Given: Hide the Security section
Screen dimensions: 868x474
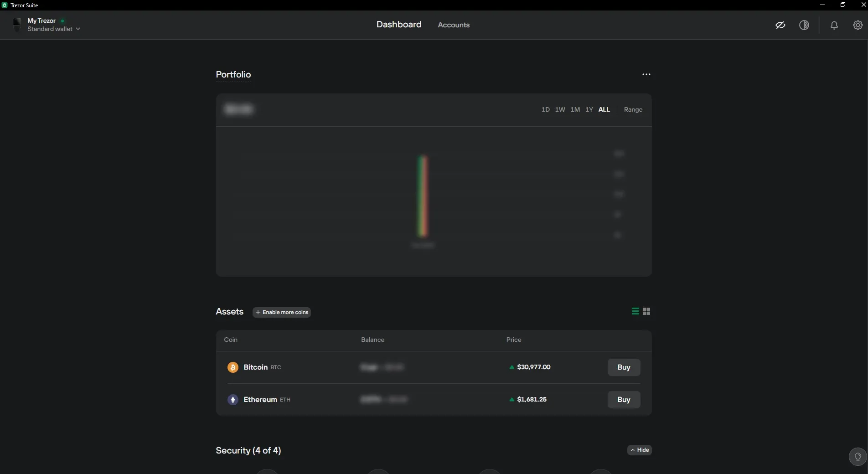Looking at the screenshot, I should tap(640, 450).
